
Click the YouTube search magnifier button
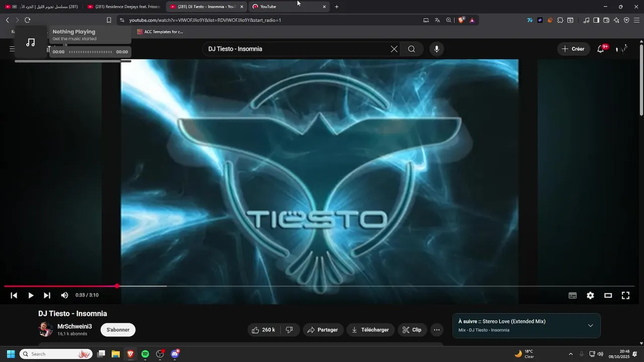coord(412,49)
